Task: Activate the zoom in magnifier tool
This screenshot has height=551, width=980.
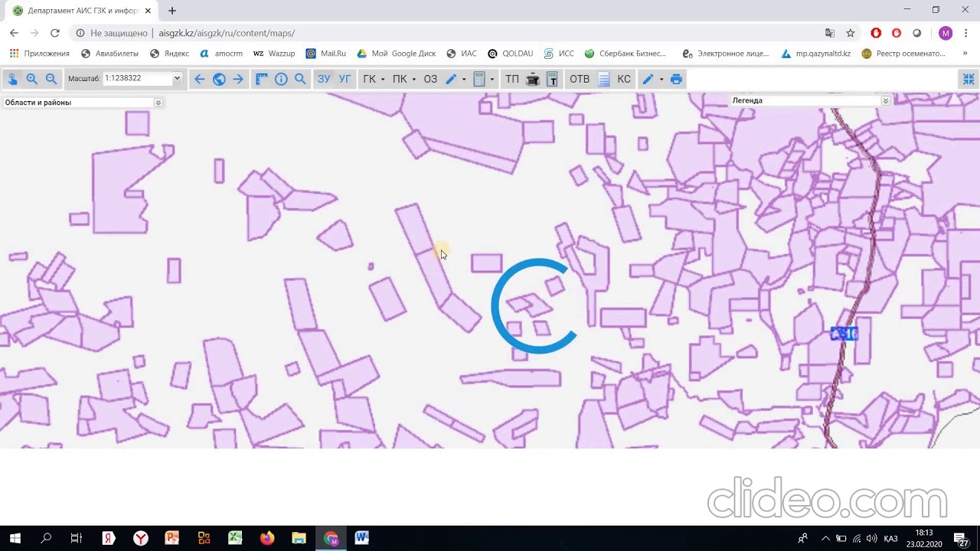Action: 31,79
